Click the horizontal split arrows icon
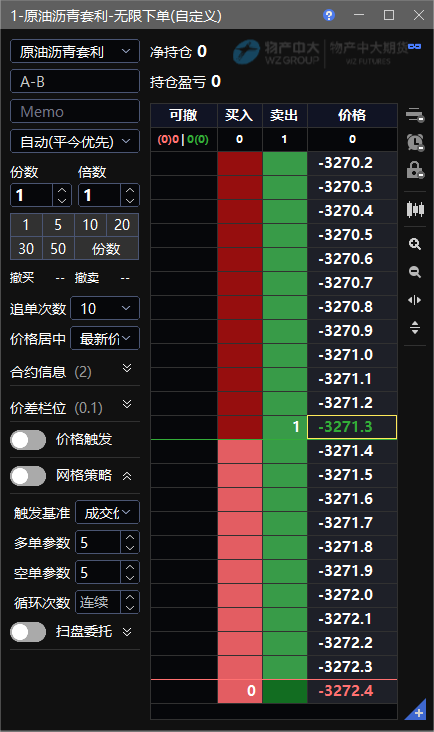This screenshot has width=434, height=732. point(415,300)
